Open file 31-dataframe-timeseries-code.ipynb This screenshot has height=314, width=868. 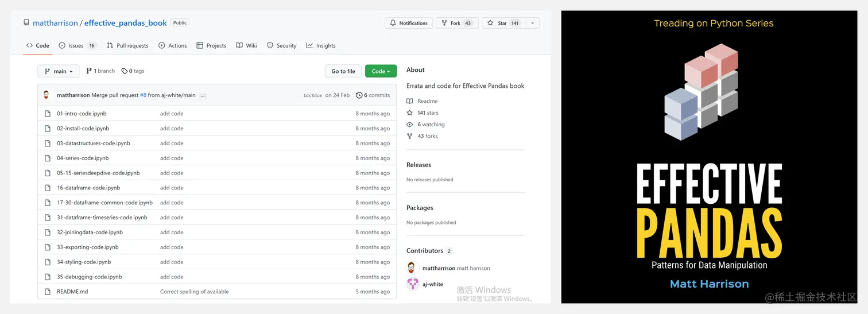click(102, 218)
